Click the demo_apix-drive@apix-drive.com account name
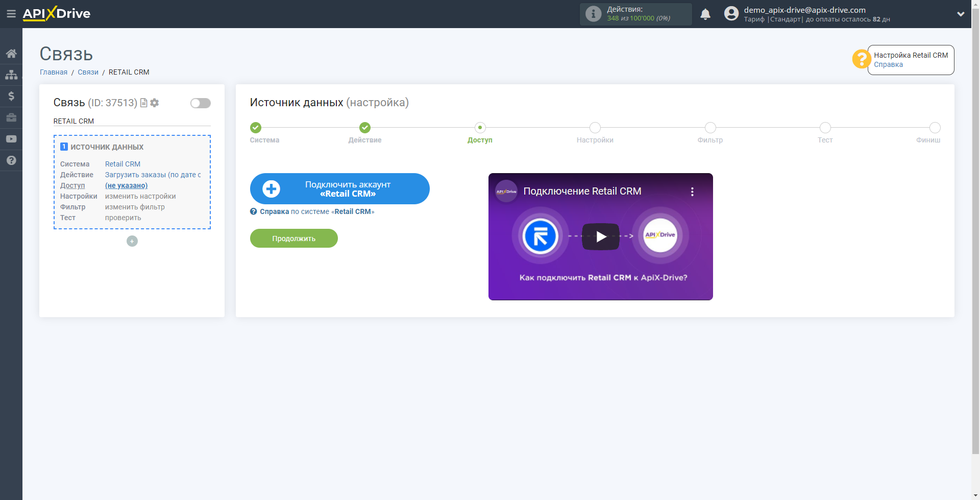Viewport: 980px width, 500px height. pyautogui.click(x=804, y=10)
